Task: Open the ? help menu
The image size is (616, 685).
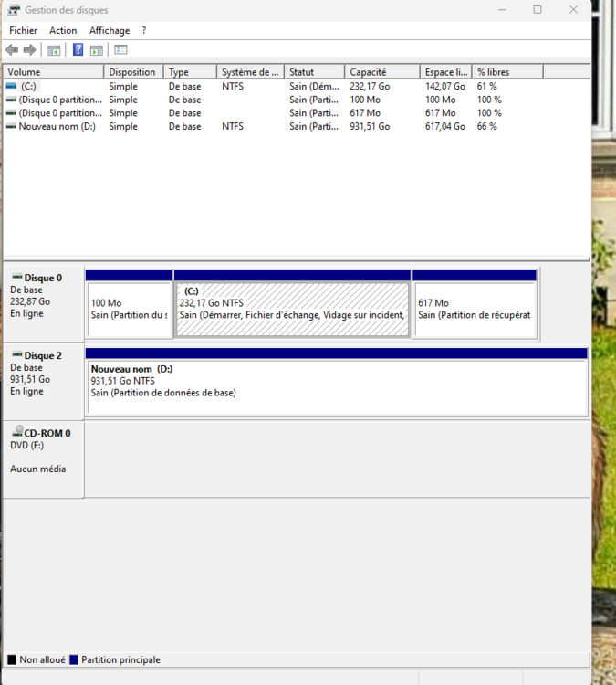Action: tap(143, 30)
